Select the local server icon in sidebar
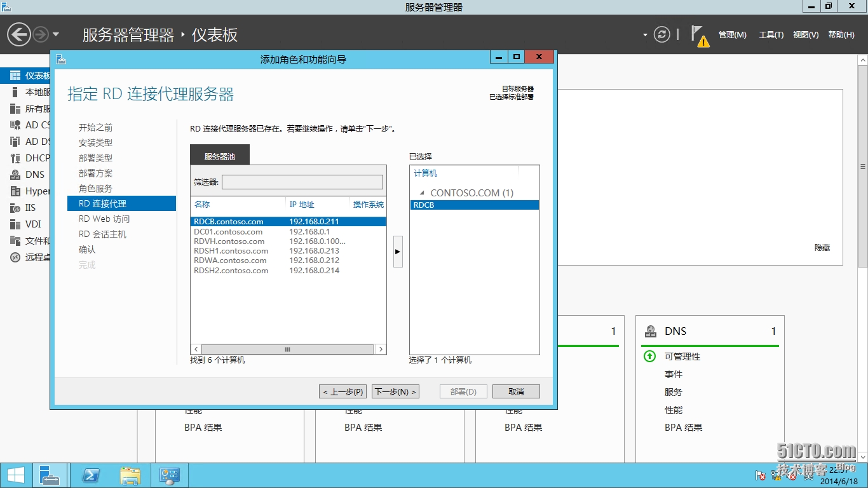The height and width of the screenshot is (488, 868). 15,92
